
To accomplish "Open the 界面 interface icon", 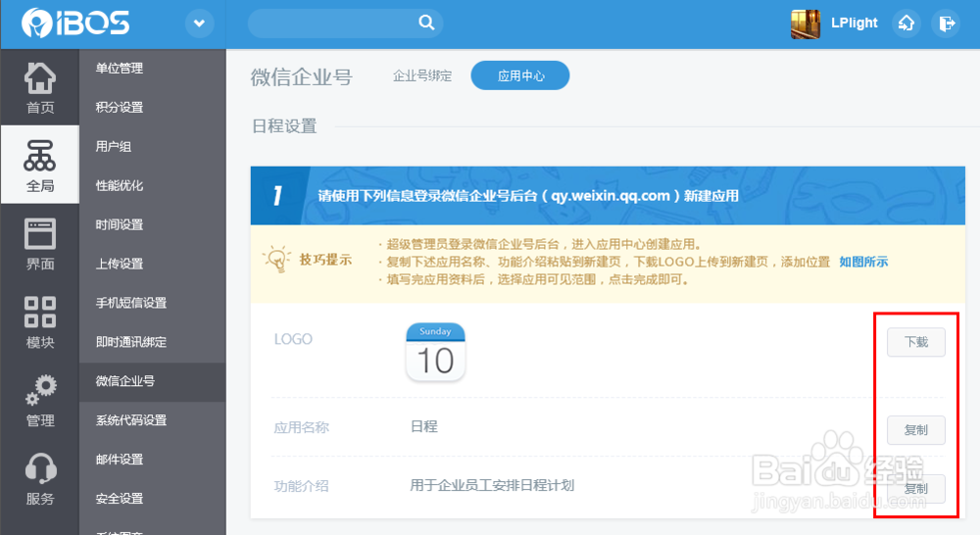I will point(39,243).
